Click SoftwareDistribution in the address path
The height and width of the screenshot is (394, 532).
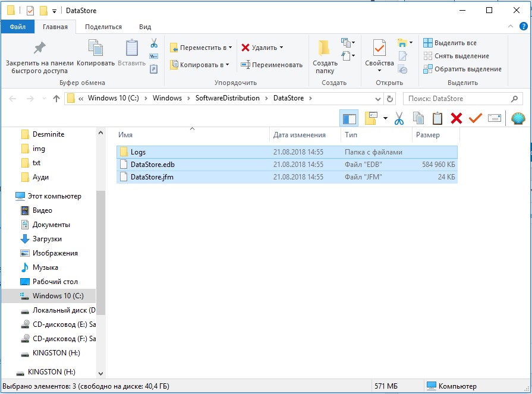point(227,98)
